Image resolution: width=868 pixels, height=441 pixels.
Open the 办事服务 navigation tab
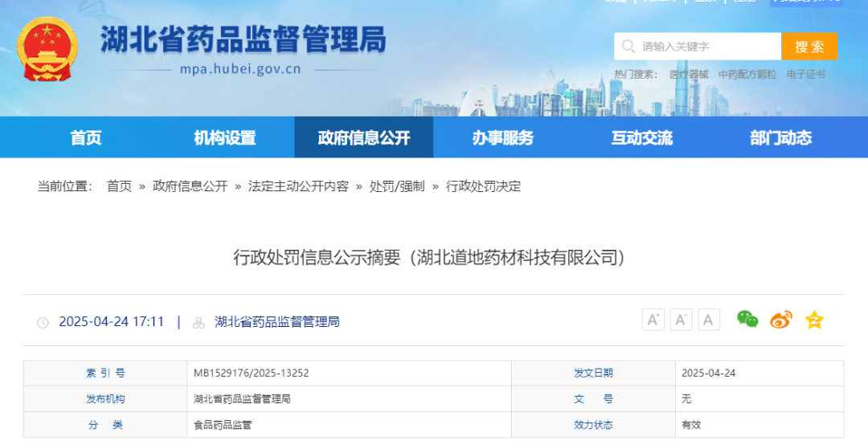[502, 137]
